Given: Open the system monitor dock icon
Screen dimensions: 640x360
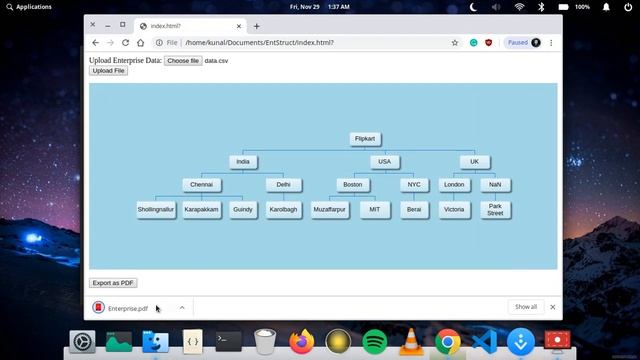Looking at the screenshot, I should click(119, 342).
